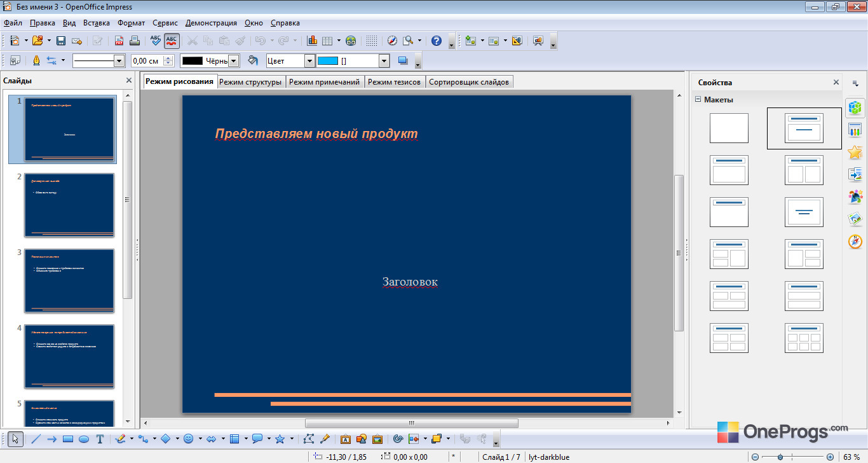Open the Демонстрация menu
The width and height of the screenshot is (868, 463).
click(211, 23)
